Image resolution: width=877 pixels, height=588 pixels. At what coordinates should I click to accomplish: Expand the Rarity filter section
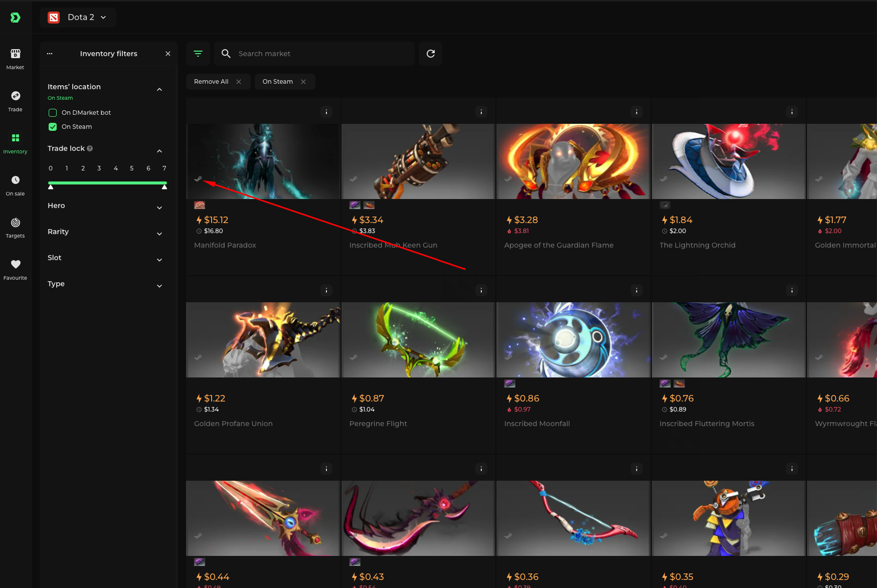159,234
